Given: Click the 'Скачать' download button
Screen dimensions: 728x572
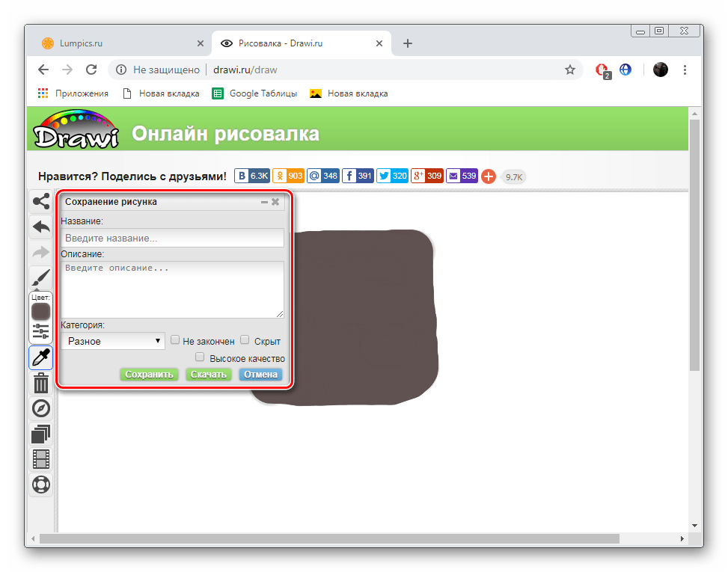Looking at the screenshot, I should click(209, 375).
